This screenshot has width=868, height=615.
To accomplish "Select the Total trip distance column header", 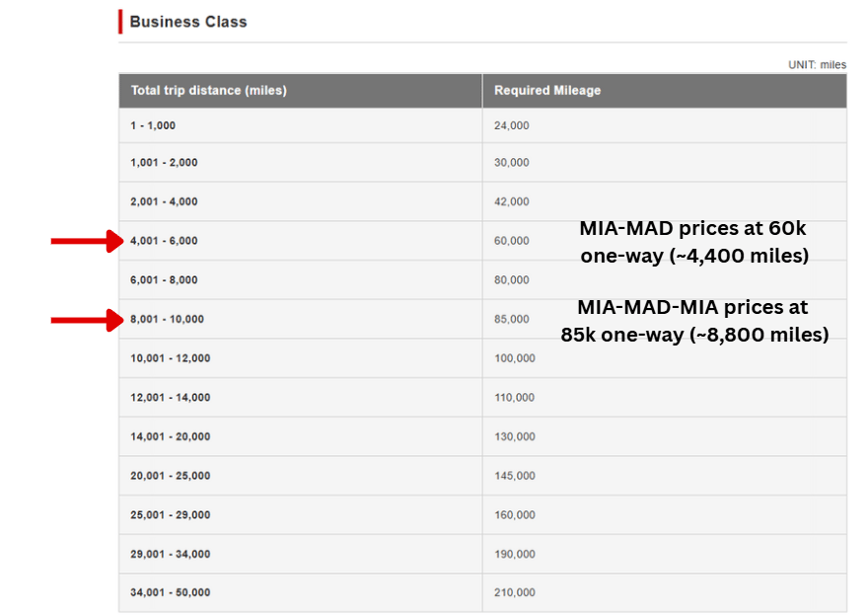I will pyautogui.click(x=208, y=91).
